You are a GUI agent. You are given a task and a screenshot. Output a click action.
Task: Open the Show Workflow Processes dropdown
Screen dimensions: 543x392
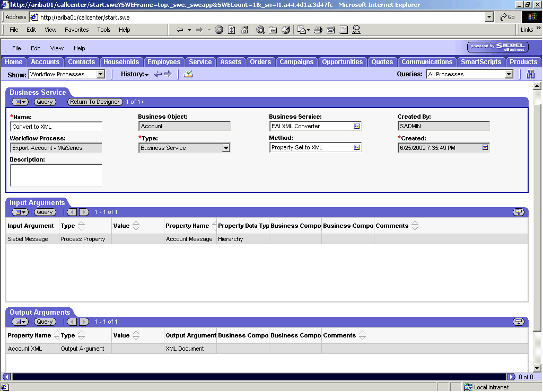pyautogui.click(x=100, y=74)
